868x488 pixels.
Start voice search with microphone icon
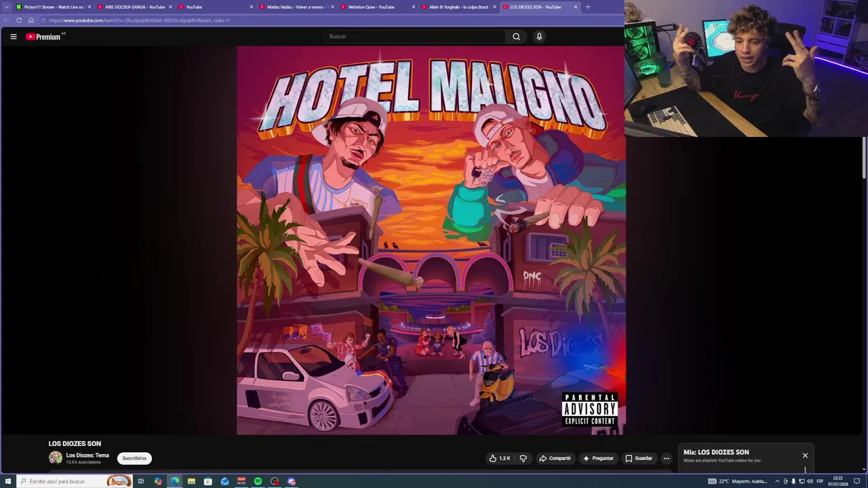click(539, 37)
